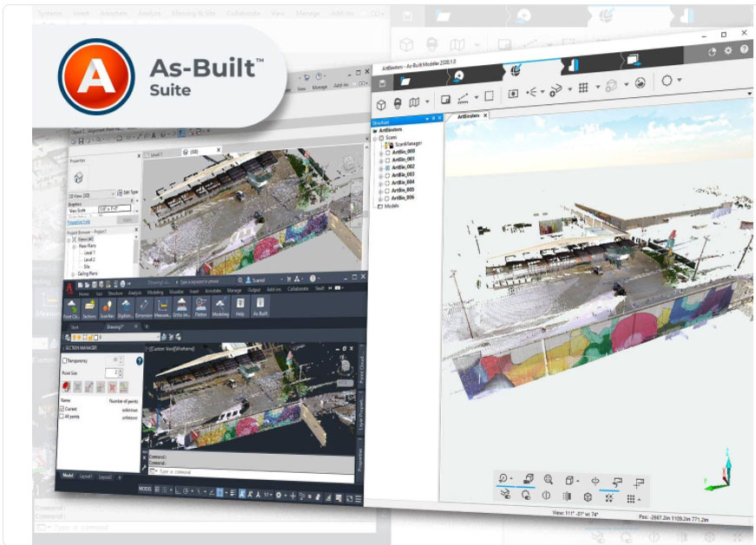Open the gear settings in As-Built Modeler
This screenshot has width=756, height=545.
[728, 50]
